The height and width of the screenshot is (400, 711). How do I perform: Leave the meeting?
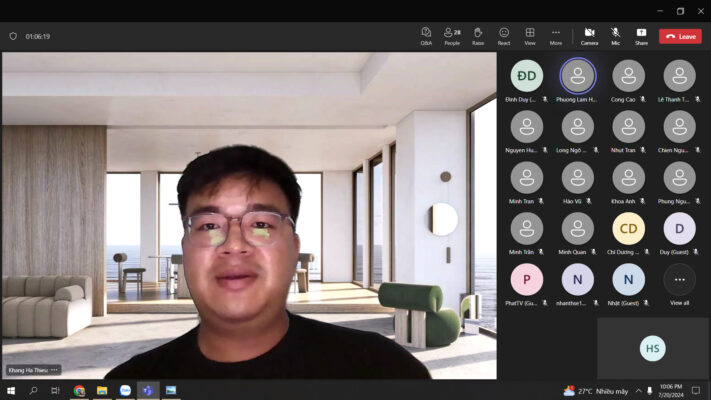tap(680, 36)
